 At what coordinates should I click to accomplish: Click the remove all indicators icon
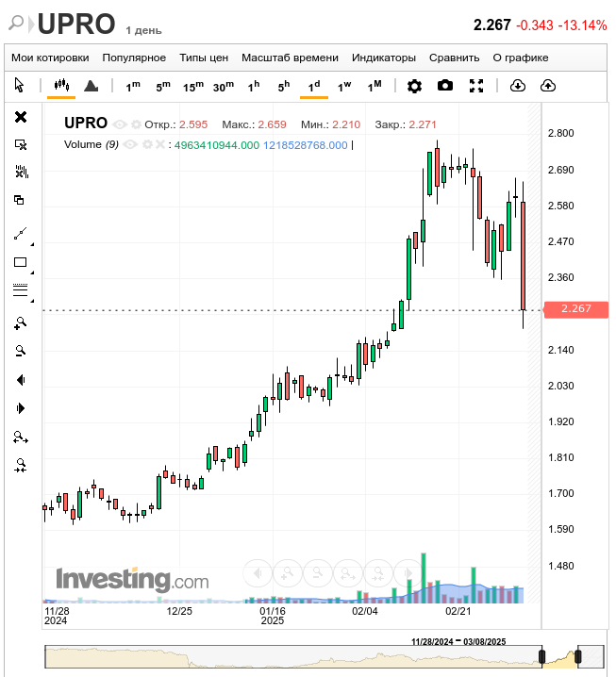(x=21, y=172)
